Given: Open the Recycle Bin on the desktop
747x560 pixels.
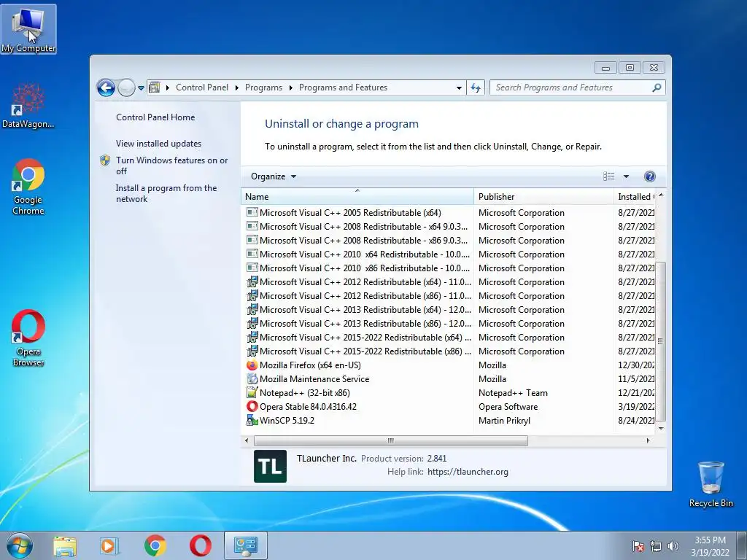Looking at the screenshot, I should point(711,484).
